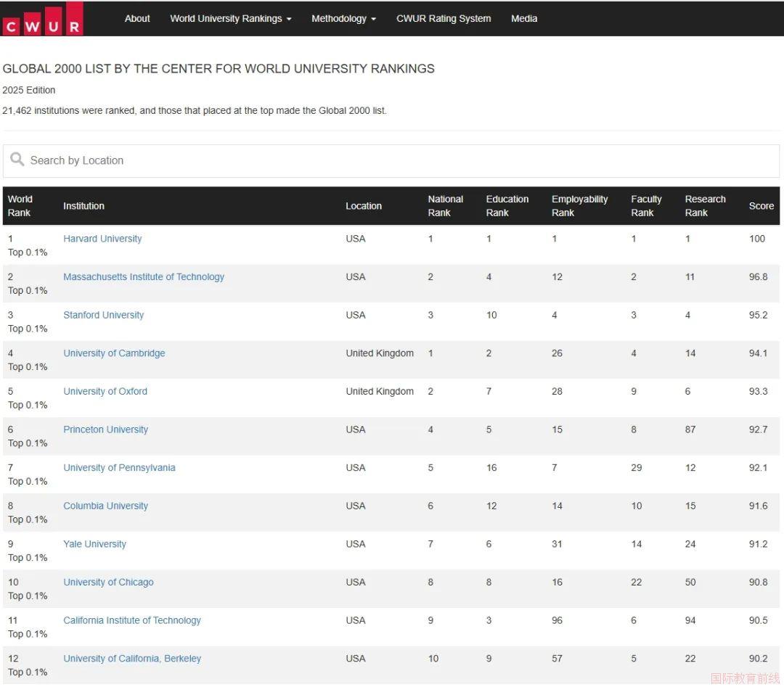
Task: Click Harvard's score of 100
Action: 757,239
